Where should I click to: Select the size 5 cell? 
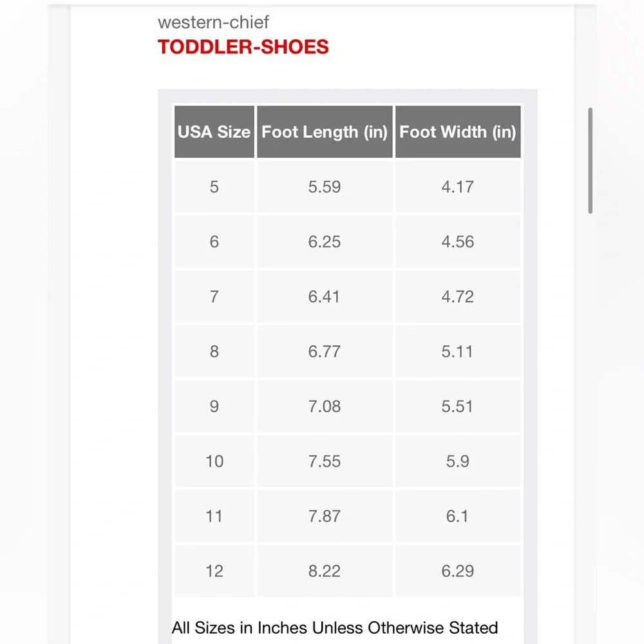point(214,187)
